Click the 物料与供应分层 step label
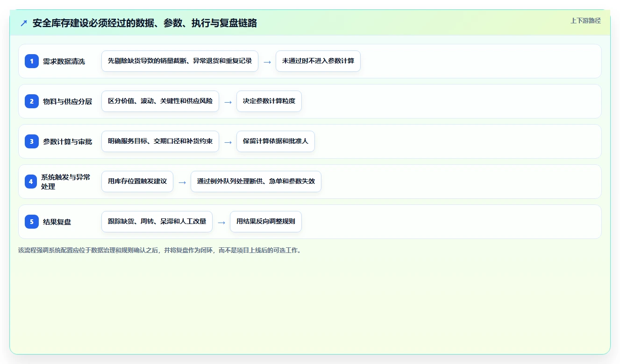Image resolution: width=620 pixels, height=364 pixels. pyautogui.click(x=67, y=101)
